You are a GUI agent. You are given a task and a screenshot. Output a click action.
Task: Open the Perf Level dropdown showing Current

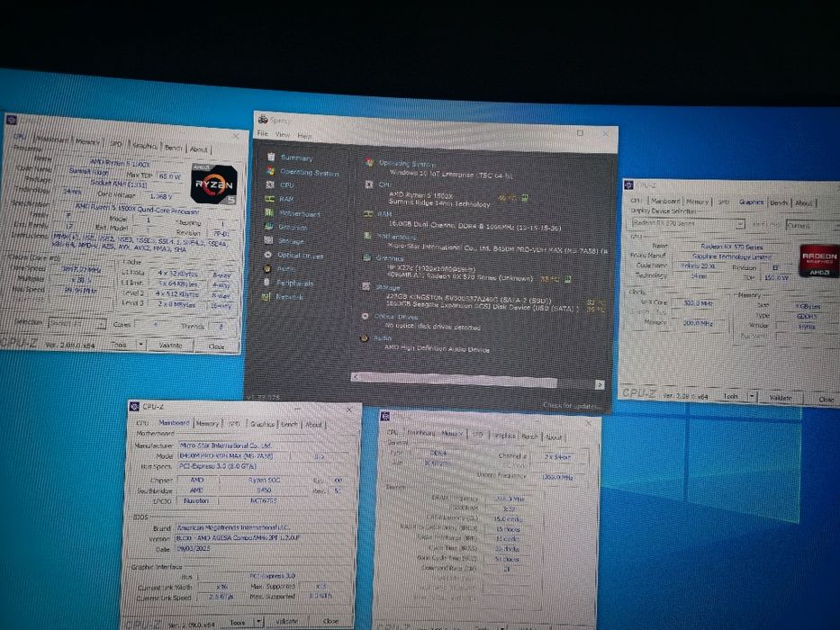tap(812, 226)
